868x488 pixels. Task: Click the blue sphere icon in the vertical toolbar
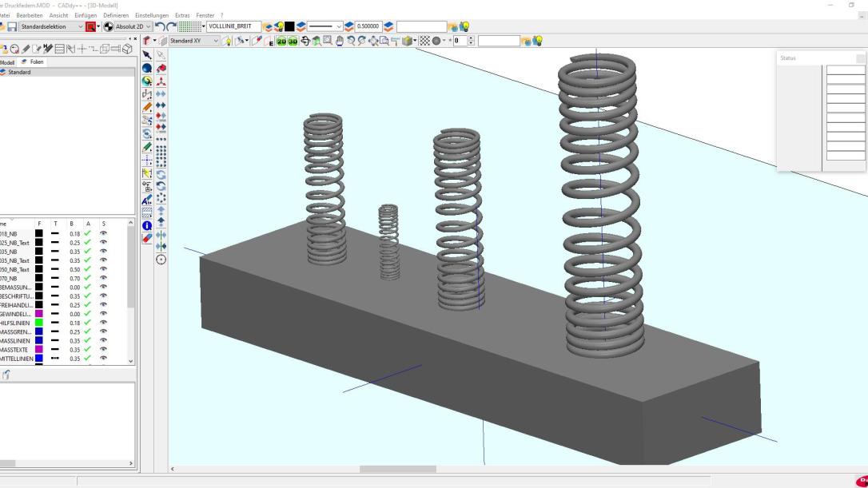147,69
